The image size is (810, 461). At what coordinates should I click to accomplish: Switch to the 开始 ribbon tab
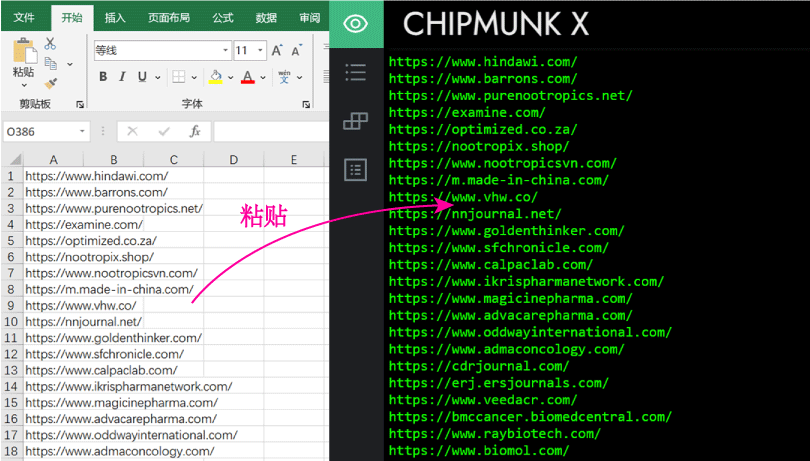tap(72, 18)
